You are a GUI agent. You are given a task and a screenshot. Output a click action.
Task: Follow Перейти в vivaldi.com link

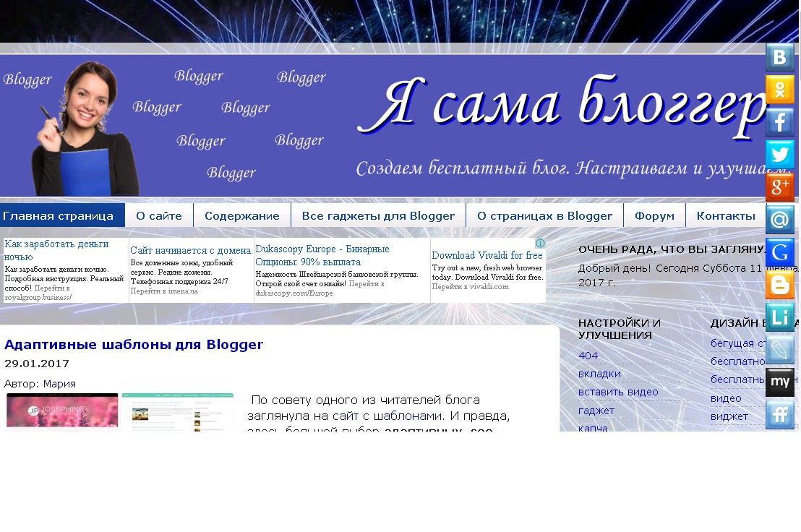470,286
